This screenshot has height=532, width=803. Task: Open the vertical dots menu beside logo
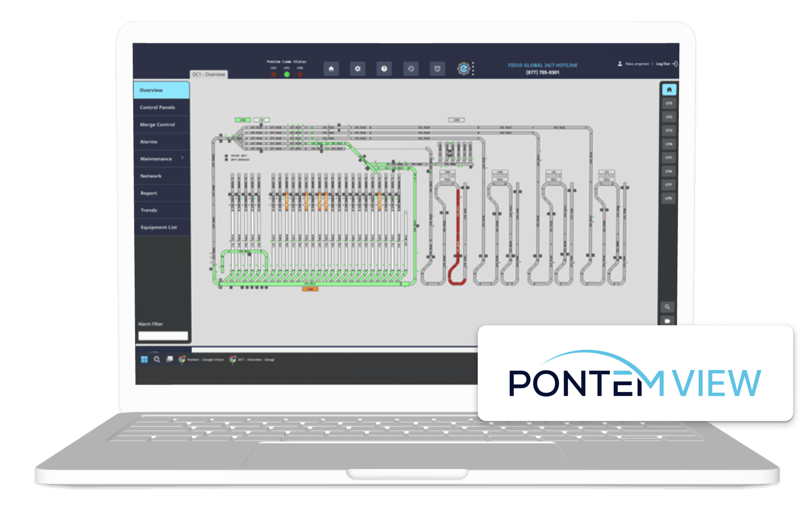pyautogui.click(x=473, y=69)
